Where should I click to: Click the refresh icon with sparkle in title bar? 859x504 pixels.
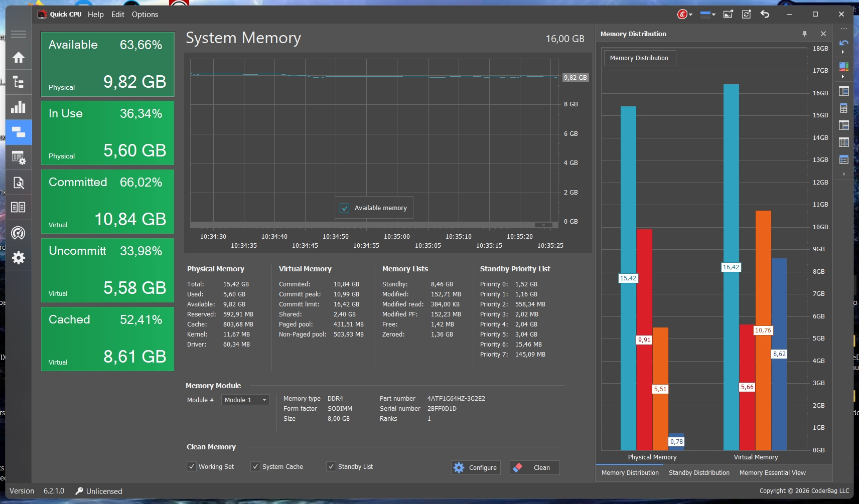click(747, 14)
